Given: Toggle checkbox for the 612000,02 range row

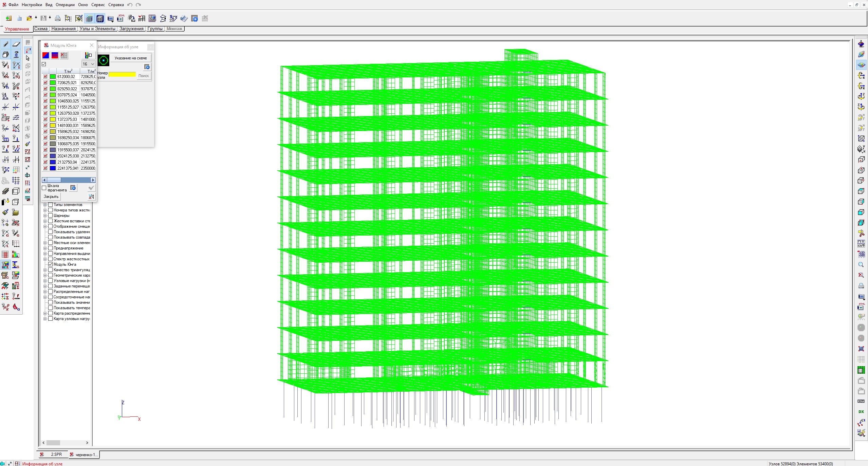Looking at the screenshot, I should click(45, 77).
